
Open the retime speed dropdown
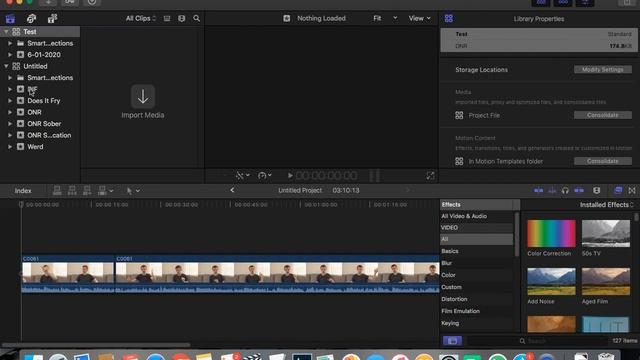(x=265, y=176)
